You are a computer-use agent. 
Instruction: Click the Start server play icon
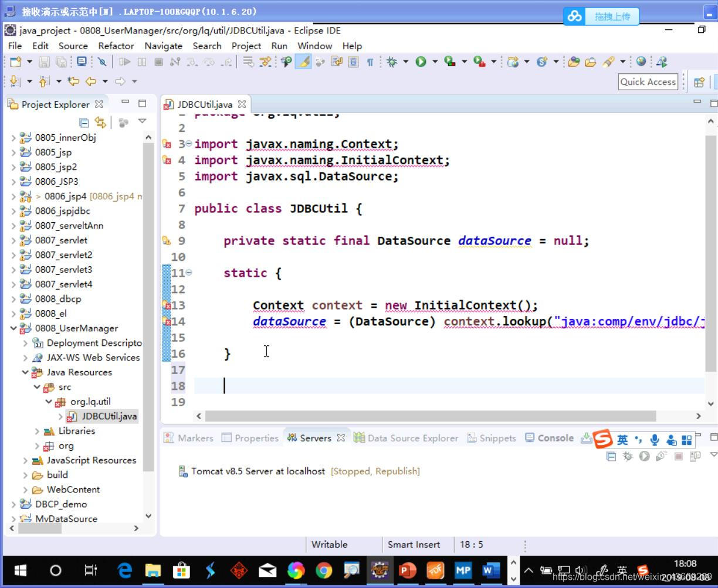[x=645, y=456]
